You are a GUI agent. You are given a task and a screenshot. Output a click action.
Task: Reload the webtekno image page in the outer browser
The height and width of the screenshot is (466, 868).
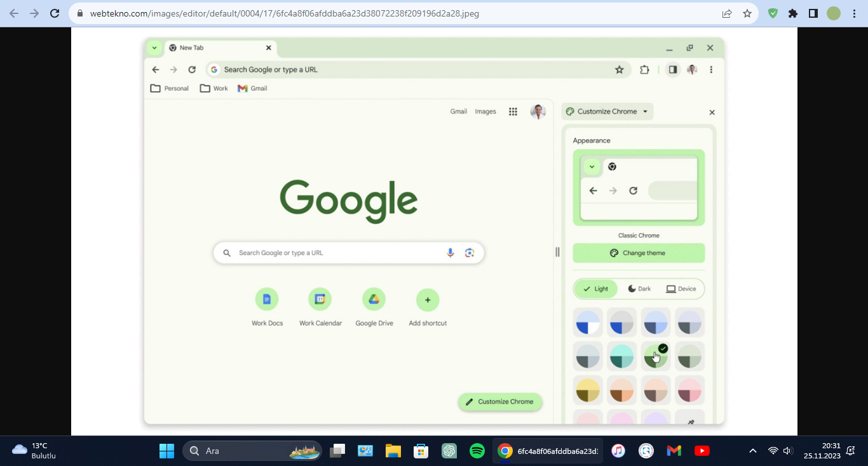55,13
